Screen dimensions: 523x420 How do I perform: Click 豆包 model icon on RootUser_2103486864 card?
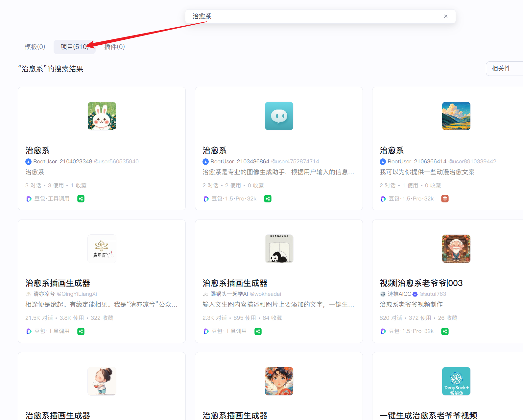click(206, 199)
